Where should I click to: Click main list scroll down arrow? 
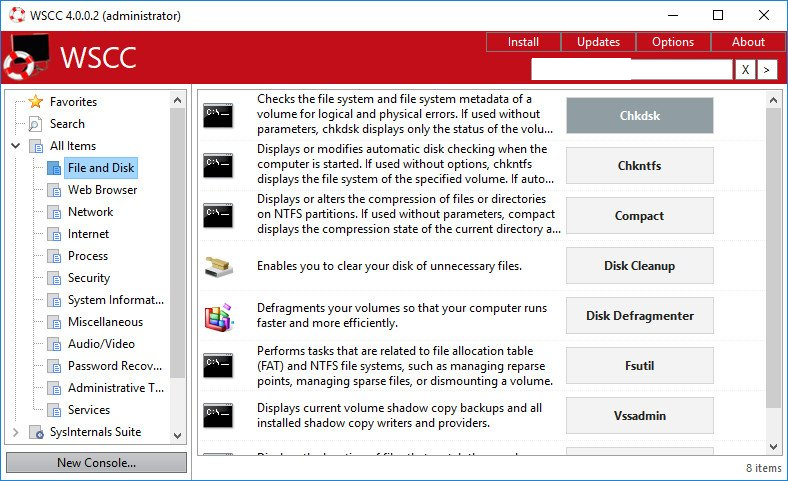(773, 447)
